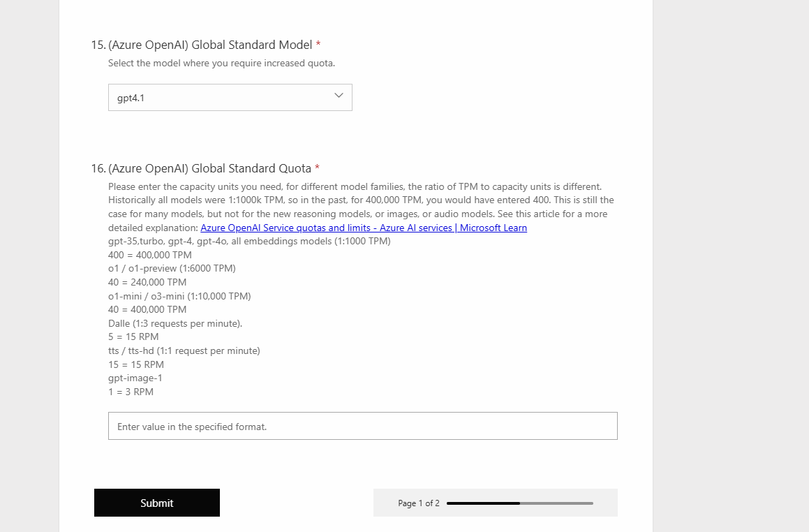Click the 'gpt-image-1' model line

pyautogui.click(x=135, y=378)
